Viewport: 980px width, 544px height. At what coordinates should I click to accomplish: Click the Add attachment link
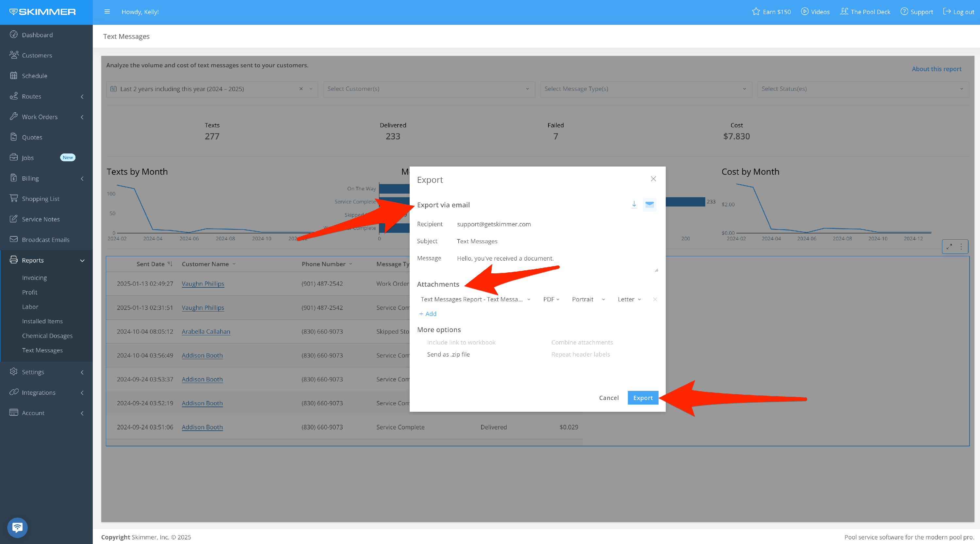pyautogui.click(x=428, y=313)
